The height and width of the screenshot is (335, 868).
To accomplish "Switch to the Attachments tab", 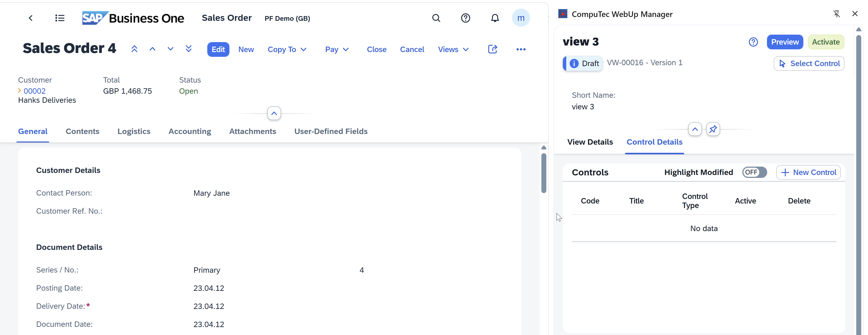I will point(253,132).
